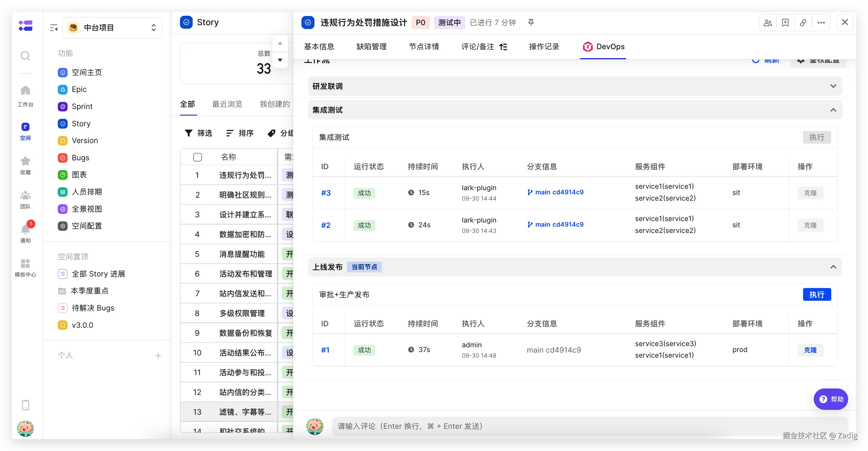Image resolution: width=868 pixels, height=451 pixels.
Task: Open run #3 link in 集成测试
Action: 325,193
